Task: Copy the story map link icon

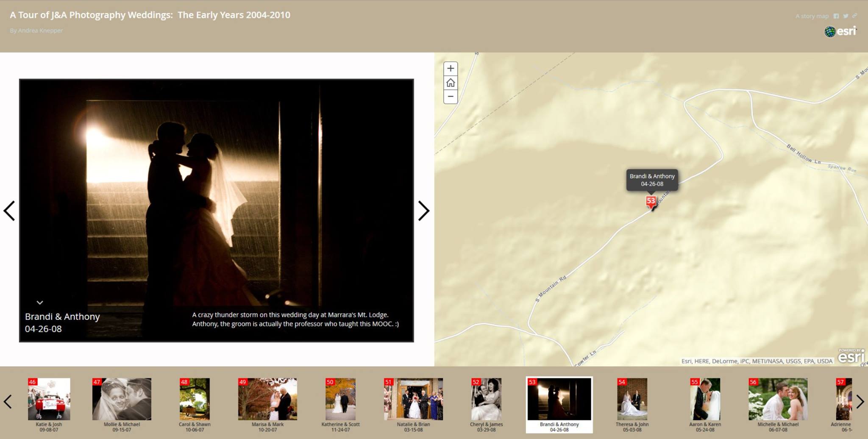Action: pos(854,16)
